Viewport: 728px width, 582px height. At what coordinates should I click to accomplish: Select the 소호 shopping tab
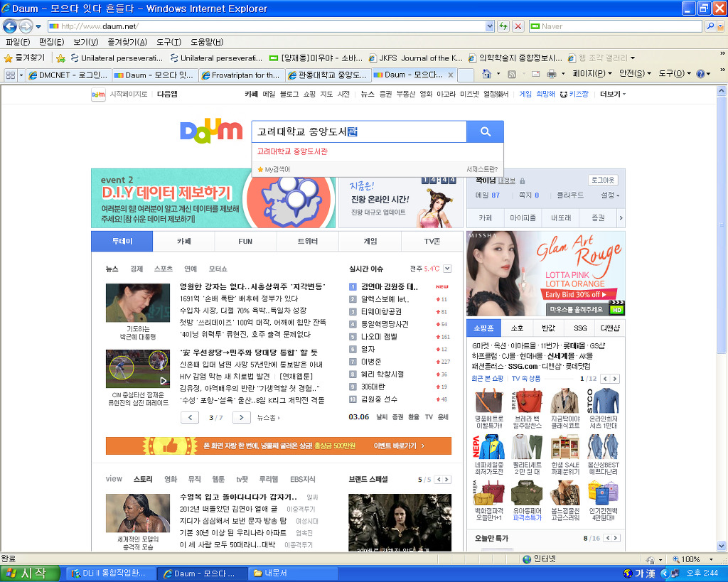pyautogui.click(x=518, y=328)
